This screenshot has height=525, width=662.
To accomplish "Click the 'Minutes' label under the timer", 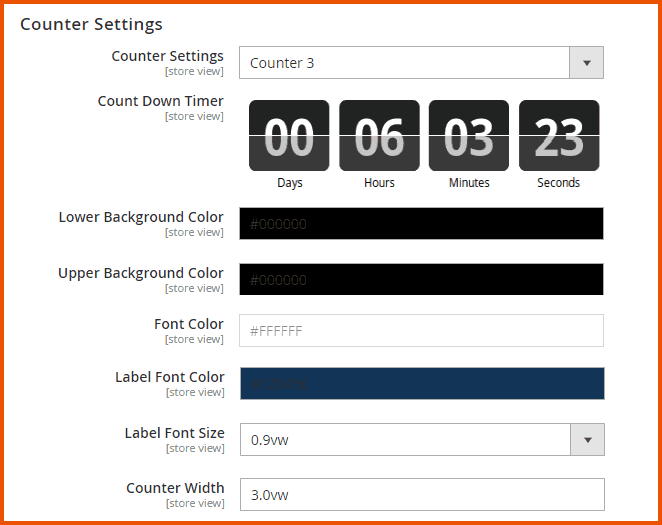I will pos(469,183).
